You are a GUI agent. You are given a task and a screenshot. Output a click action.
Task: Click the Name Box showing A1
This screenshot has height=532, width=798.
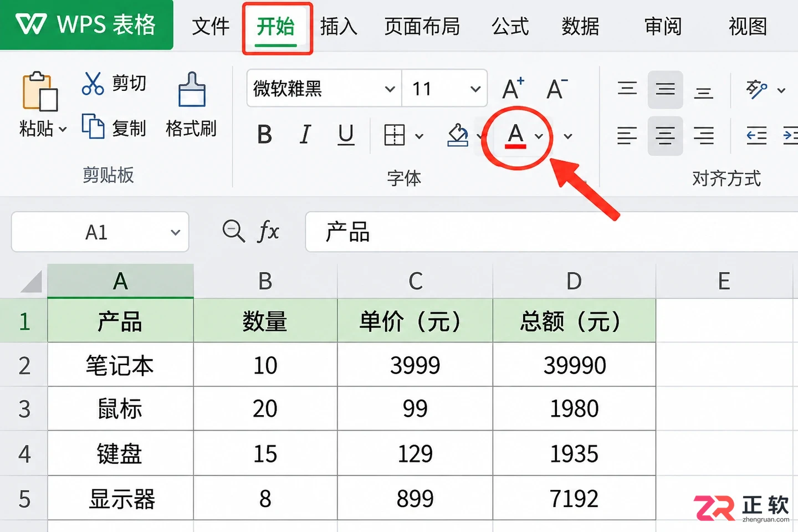100,232
